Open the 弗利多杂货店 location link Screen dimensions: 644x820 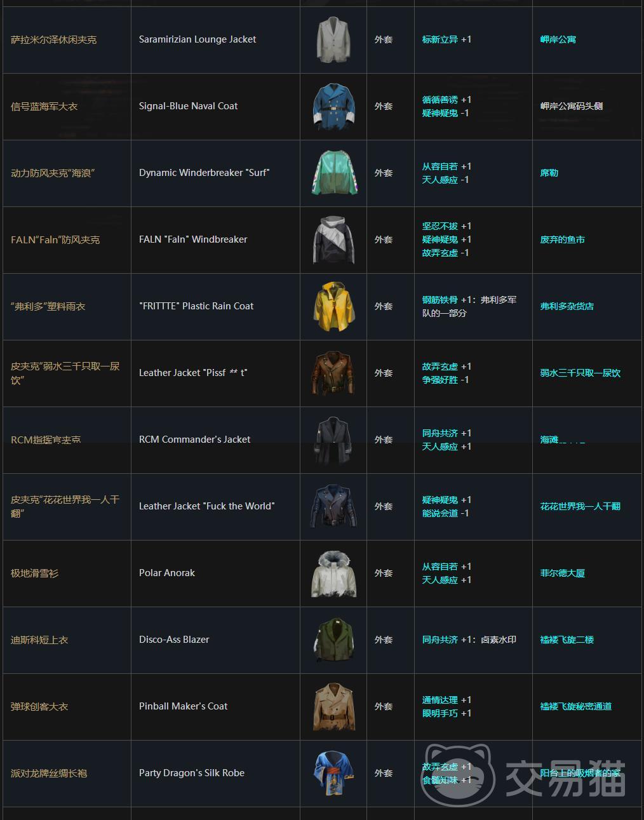(567, 306)
